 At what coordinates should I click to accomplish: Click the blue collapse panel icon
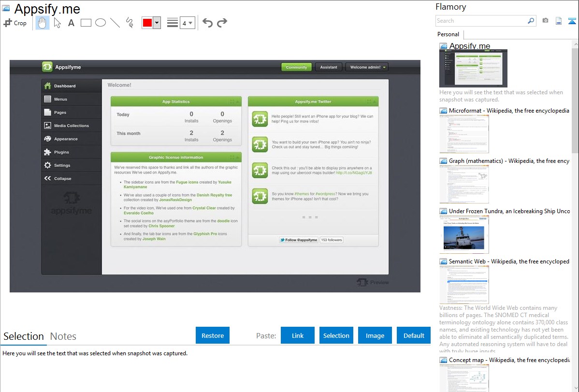click(572, 21)
